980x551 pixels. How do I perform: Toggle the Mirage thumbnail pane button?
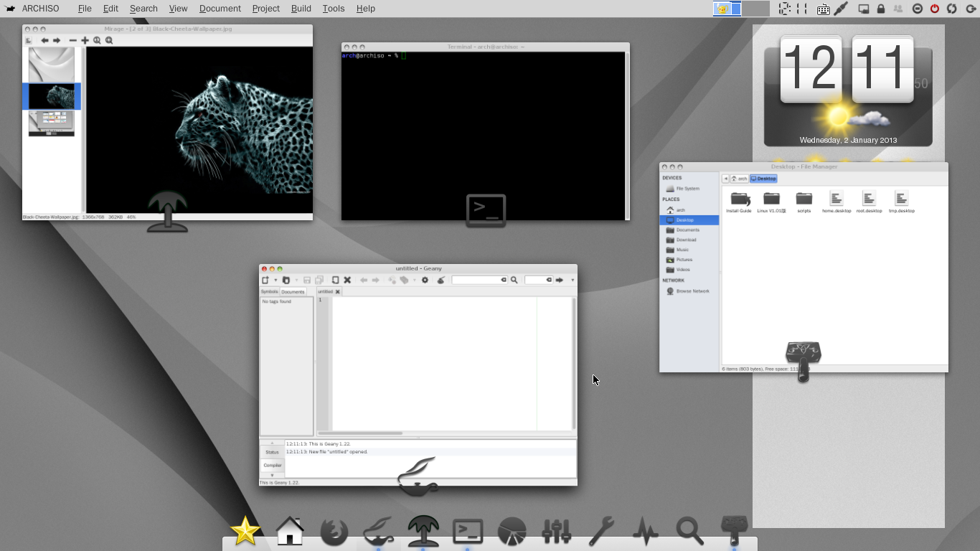tap(29, 40)
